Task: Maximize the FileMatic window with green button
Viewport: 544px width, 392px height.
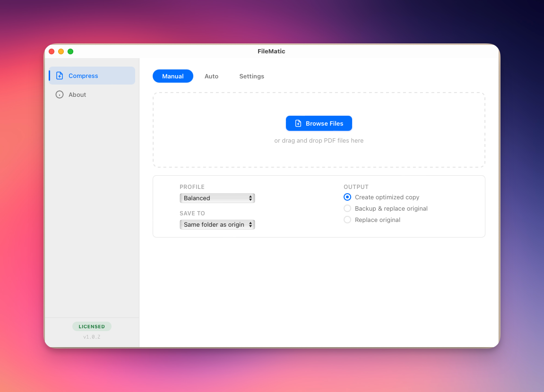Action: 70,51
